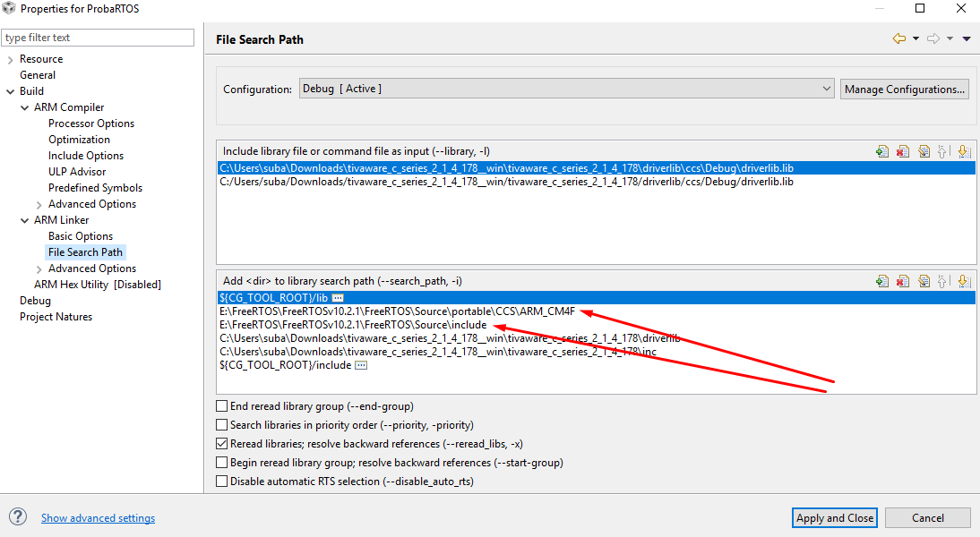Collapse the ARM Compiler tree node

(x=24, y=107)
